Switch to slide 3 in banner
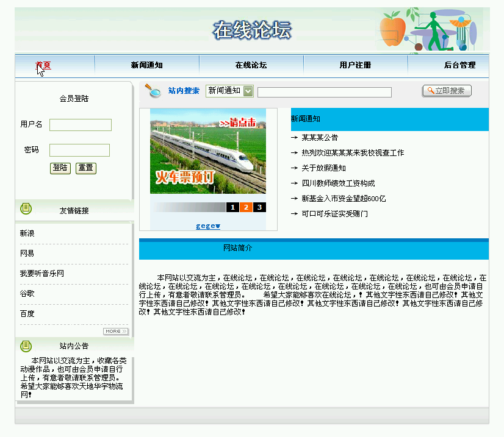 [x=259, y=207]
